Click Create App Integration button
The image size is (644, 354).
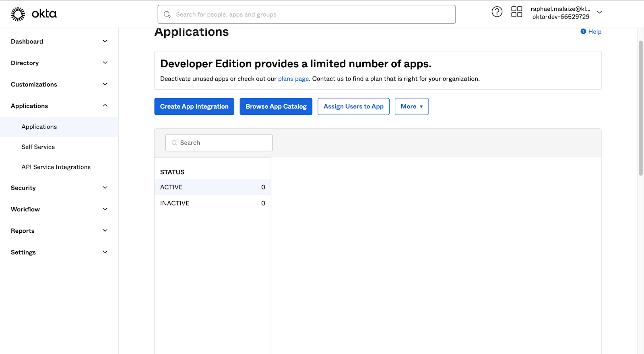pyautogui.click(x=194, y=107)
